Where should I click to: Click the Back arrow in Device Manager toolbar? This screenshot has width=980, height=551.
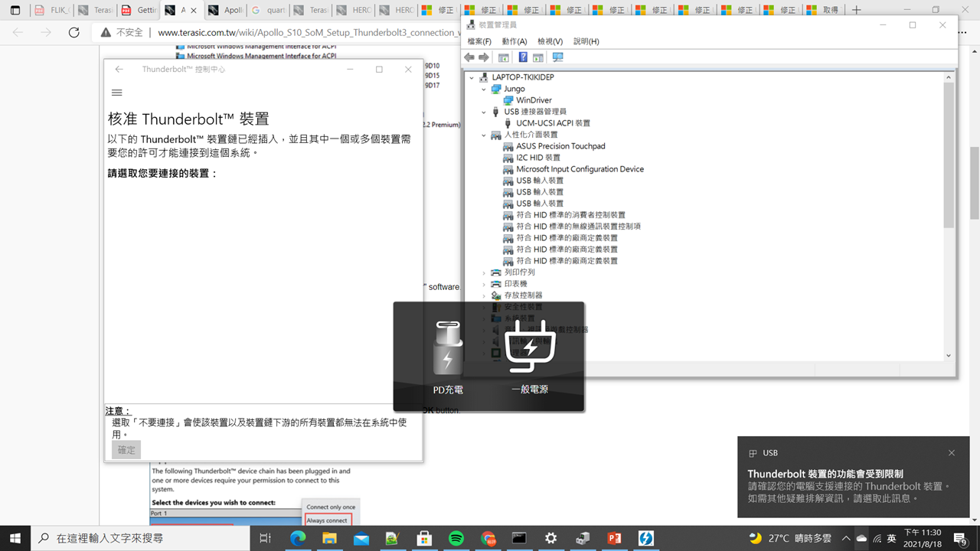point(469,57)
